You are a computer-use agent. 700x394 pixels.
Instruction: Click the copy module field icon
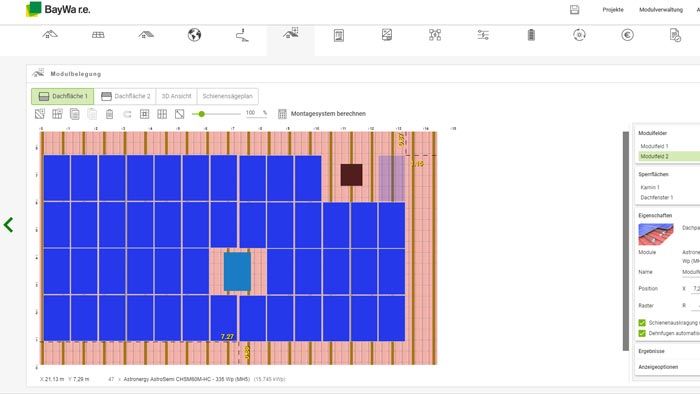tap(75, 114)
